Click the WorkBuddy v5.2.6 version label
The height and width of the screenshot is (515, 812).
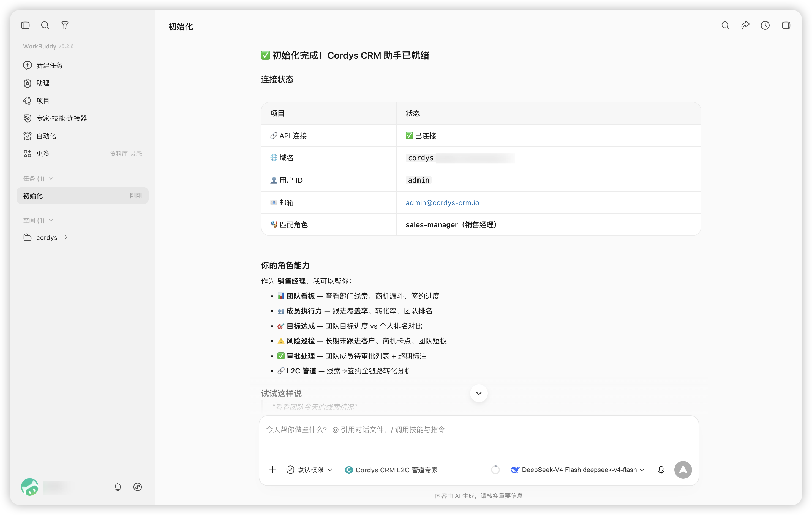(x=48, y=46)
